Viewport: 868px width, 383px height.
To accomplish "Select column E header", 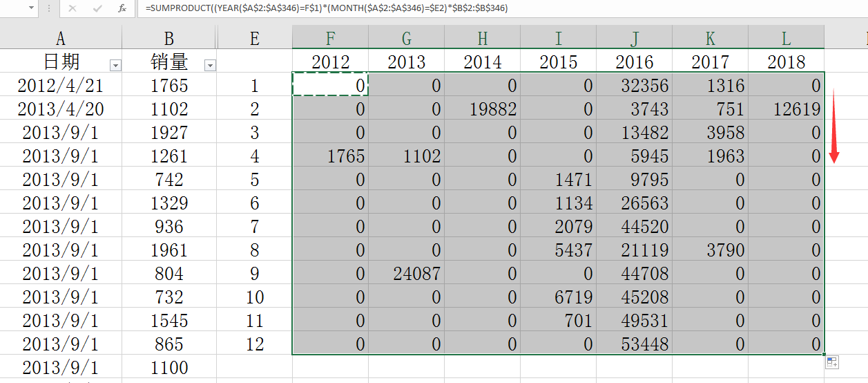I will click(255, 37).
